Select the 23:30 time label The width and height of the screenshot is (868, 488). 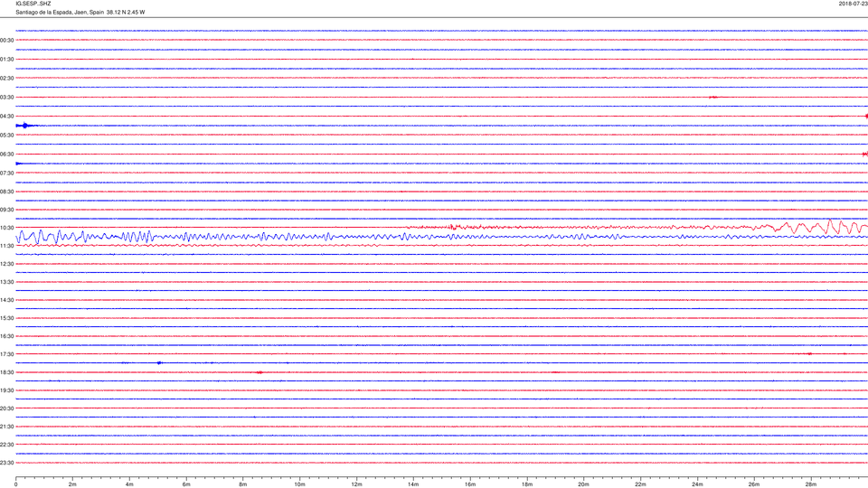7,463
